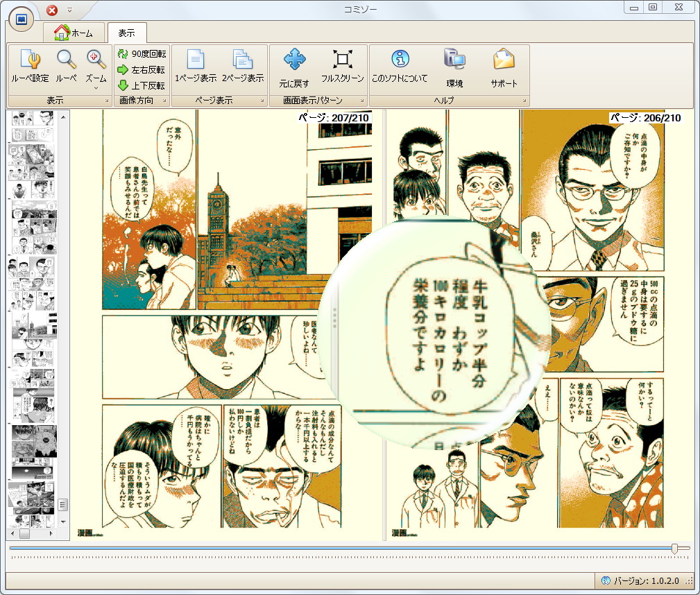Viewport: 700px width, 595px height.
Task: Click the round application menu button
Action: (21, 19)
